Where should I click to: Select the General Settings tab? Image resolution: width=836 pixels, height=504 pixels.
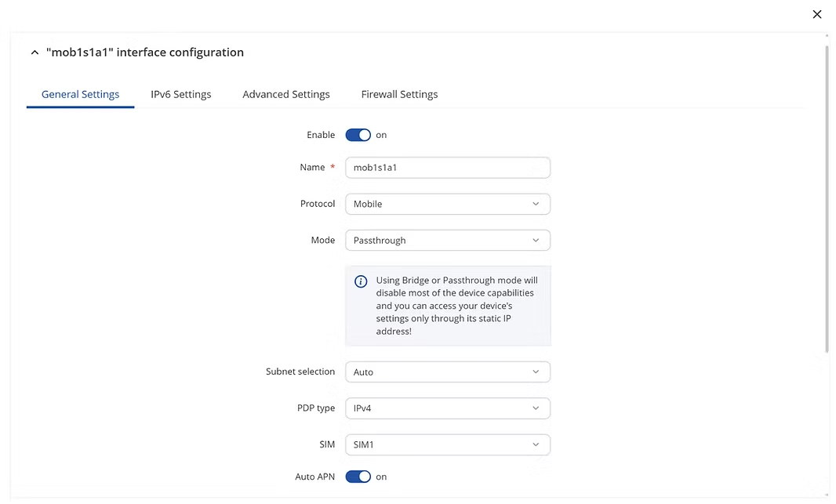pos(81,94)
